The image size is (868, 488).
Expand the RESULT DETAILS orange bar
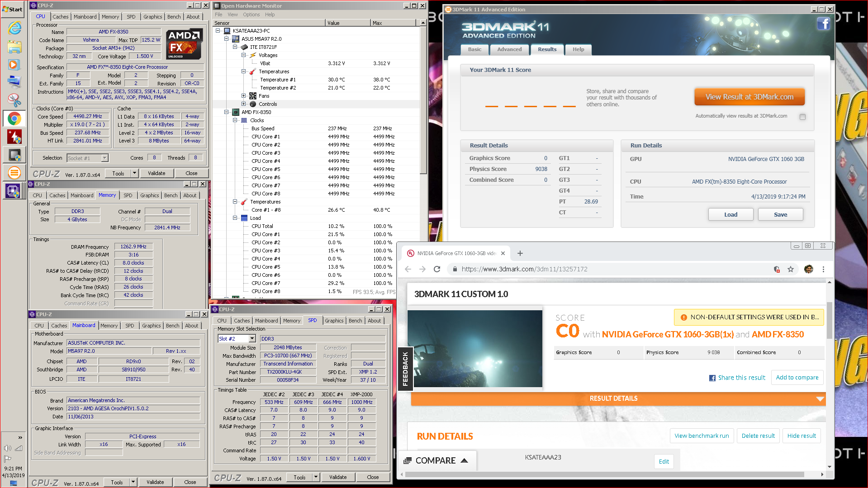click(x=618, y=398)
